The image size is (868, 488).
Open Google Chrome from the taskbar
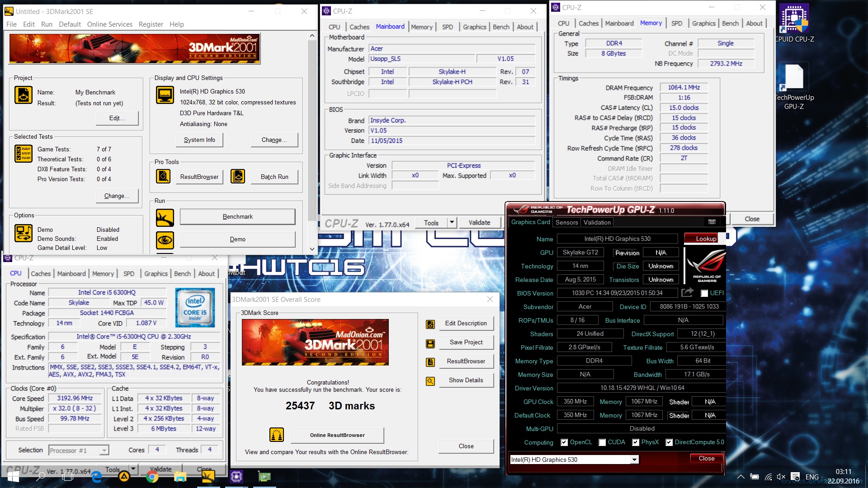coord(152,477)
